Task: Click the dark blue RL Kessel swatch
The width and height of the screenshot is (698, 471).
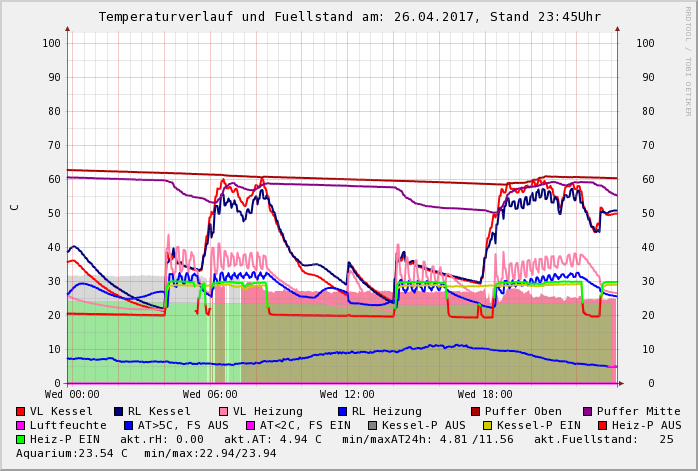Action: (x=118, y=411)
